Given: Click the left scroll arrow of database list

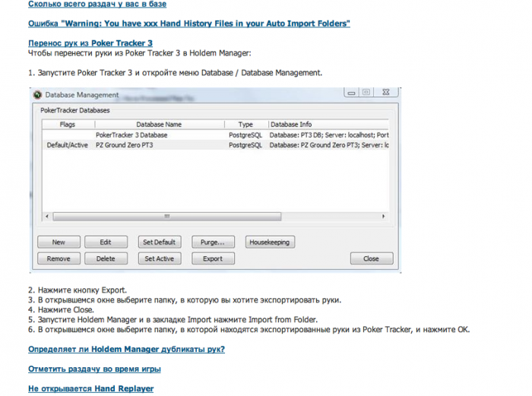Looking at the screenshot, I should (47, 217).
